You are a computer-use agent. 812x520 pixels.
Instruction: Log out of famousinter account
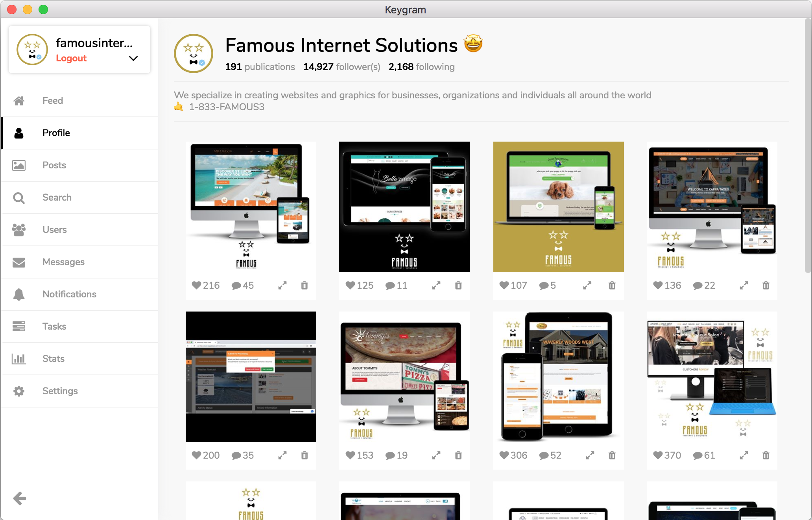(x=71, y=58)
